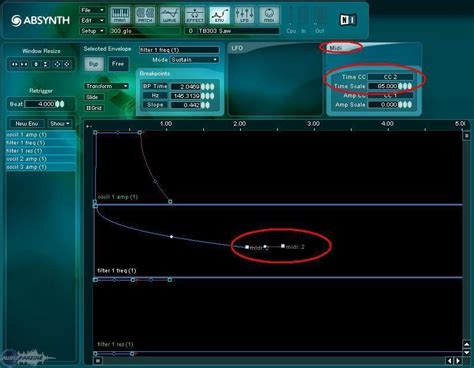Click the preset number field showing 0
This screenshot has width=474, height=368.
(190, 31)
